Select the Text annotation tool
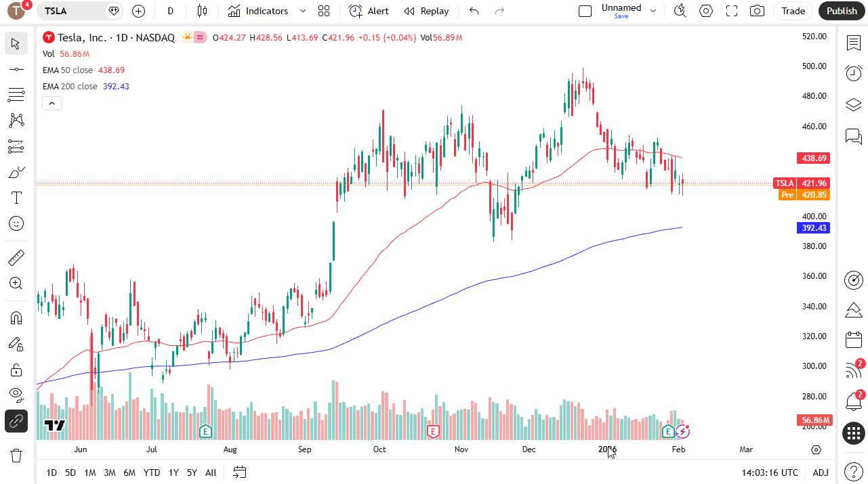The height and width of the screenshot is (484, 868). (x=16, y=198)
